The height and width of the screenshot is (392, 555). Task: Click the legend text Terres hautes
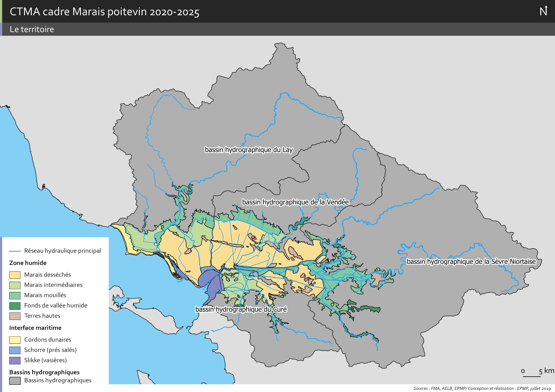(42, 316)
